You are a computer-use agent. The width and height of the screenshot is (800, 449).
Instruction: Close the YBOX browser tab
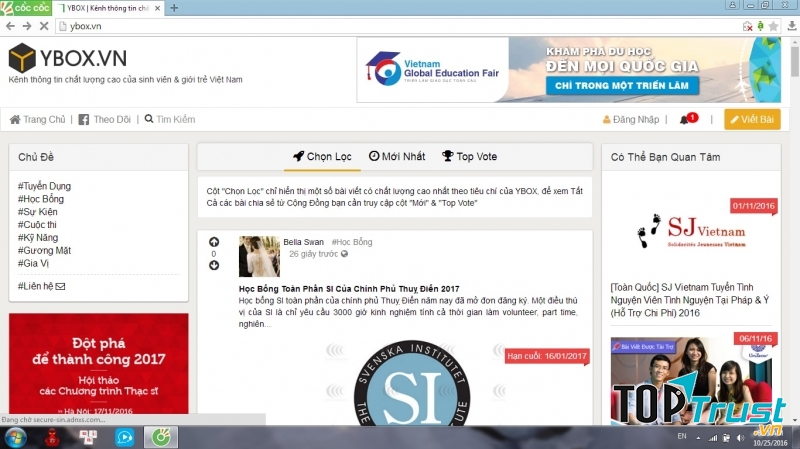158,8
